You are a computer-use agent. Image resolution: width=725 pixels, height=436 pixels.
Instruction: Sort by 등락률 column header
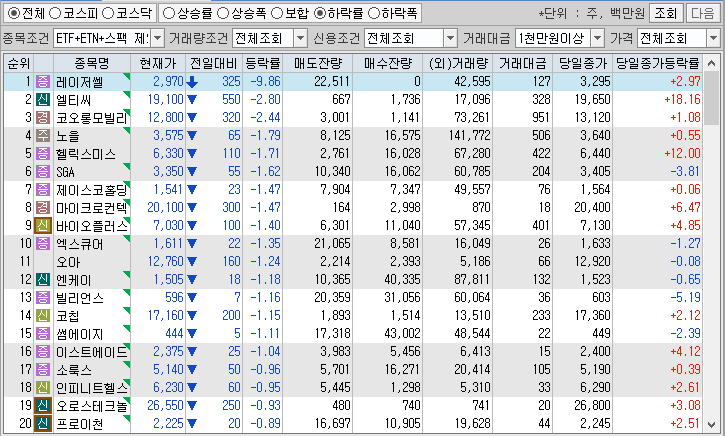click(x=263, y=63)
